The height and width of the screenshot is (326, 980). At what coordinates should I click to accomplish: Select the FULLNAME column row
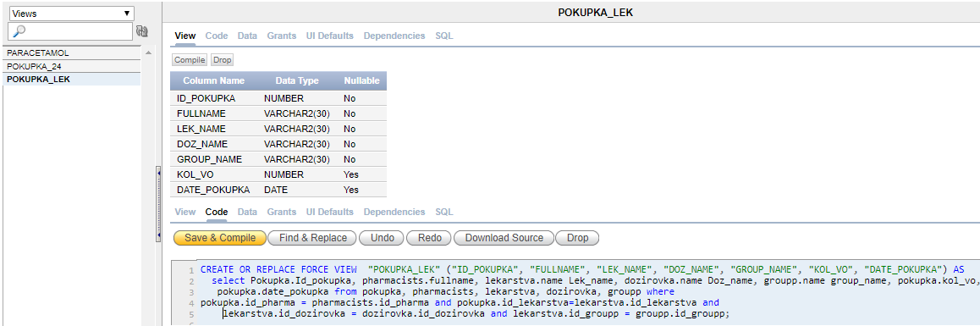(x=278, y=113)
